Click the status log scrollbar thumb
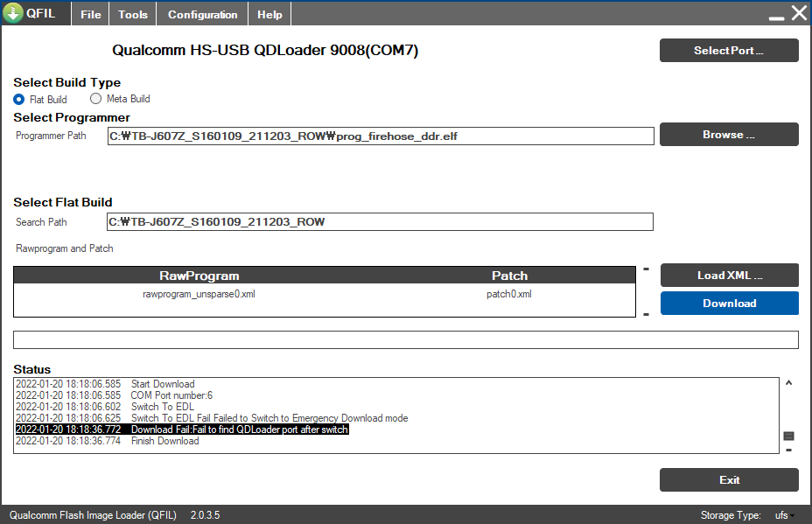Viewport: 812px width, 524px height. pyautogui.click(x=788, y=436)
